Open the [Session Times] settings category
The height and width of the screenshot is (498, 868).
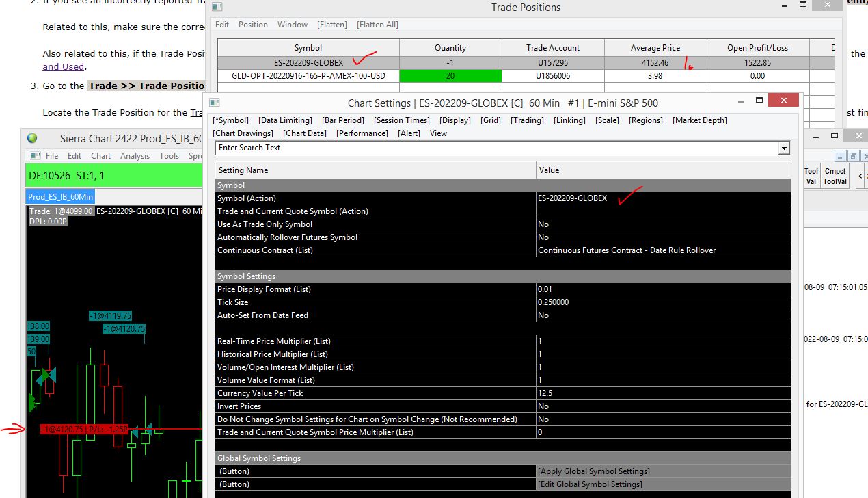402,120
